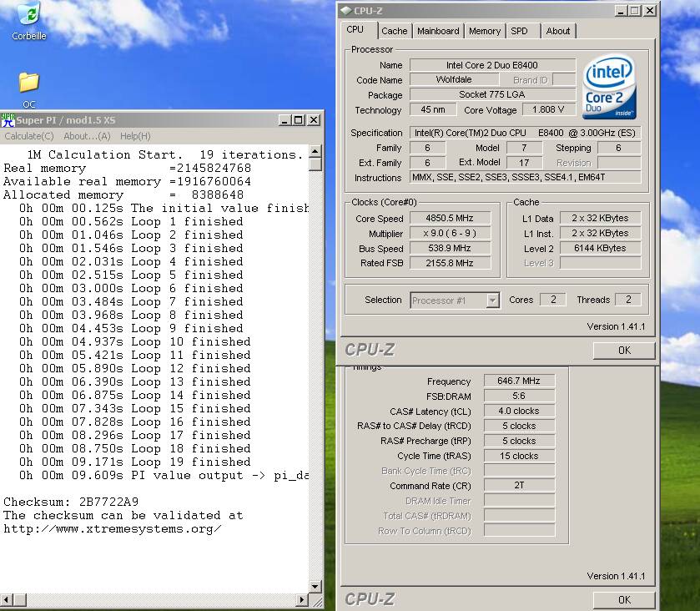Click the Technology field 45 nm
Screen dimensions: 700x611
coord(432,109)
